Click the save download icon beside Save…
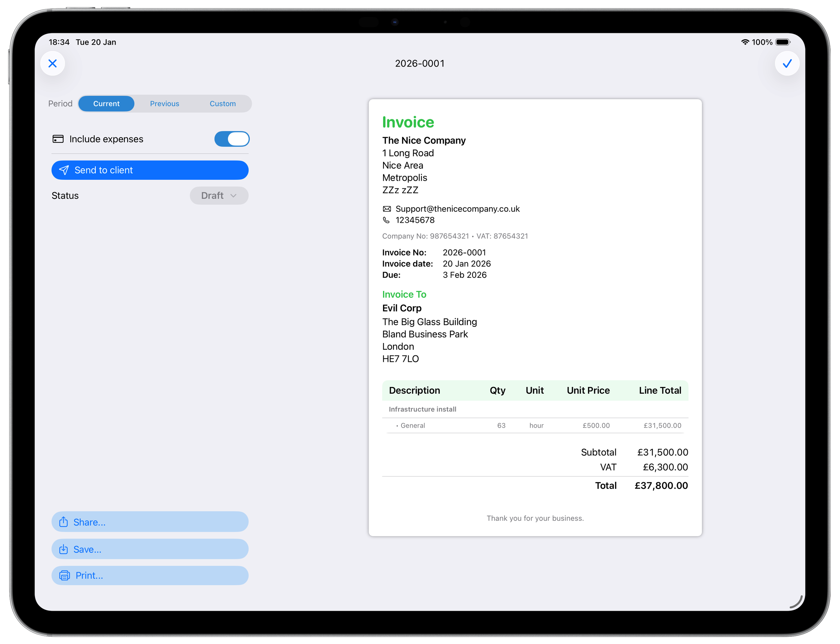The height and width of the screenshot is (644, 840). pos(64,549)
